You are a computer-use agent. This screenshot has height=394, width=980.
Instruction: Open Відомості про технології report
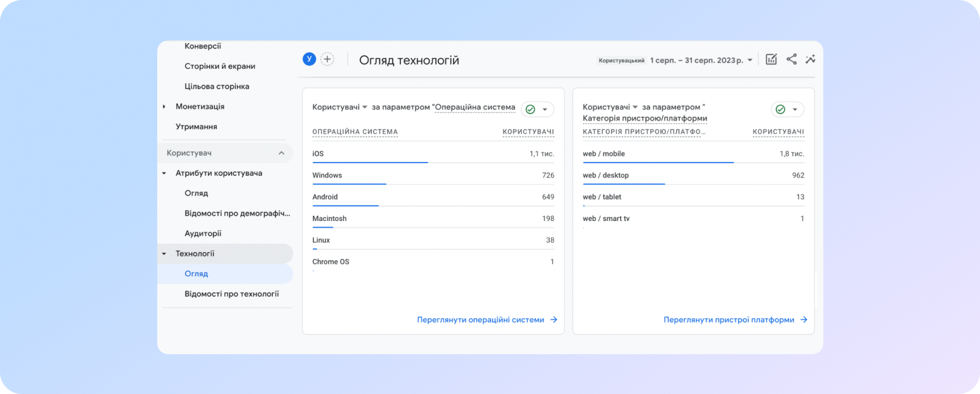point(231,294)
